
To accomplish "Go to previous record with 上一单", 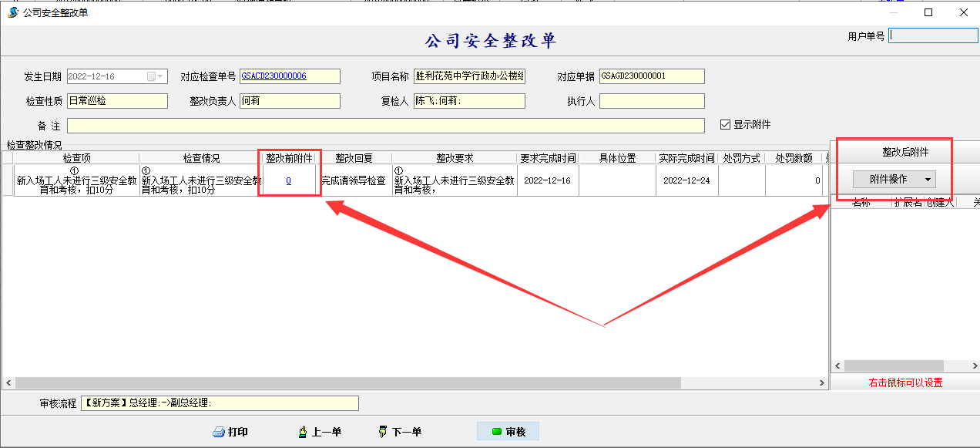I will pos(320,432).
